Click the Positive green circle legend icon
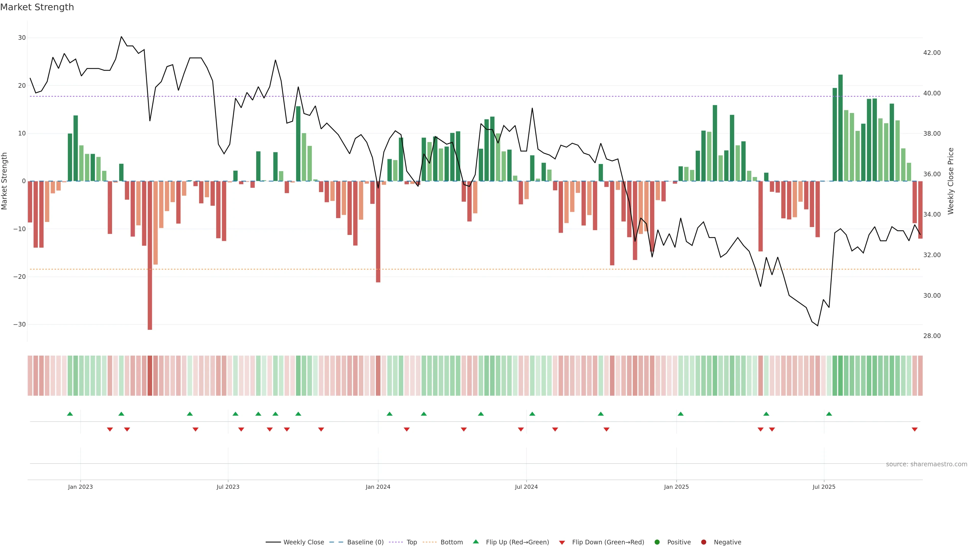The height and width of the screenshot is (551, 980). coord(657,542)
